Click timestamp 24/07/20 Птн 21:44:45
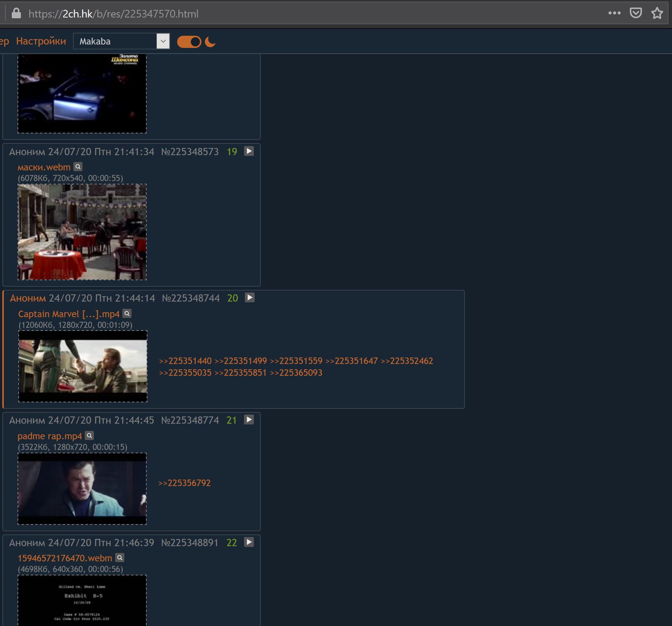This screenshot has height=626, width=672. tap(101, 420)
